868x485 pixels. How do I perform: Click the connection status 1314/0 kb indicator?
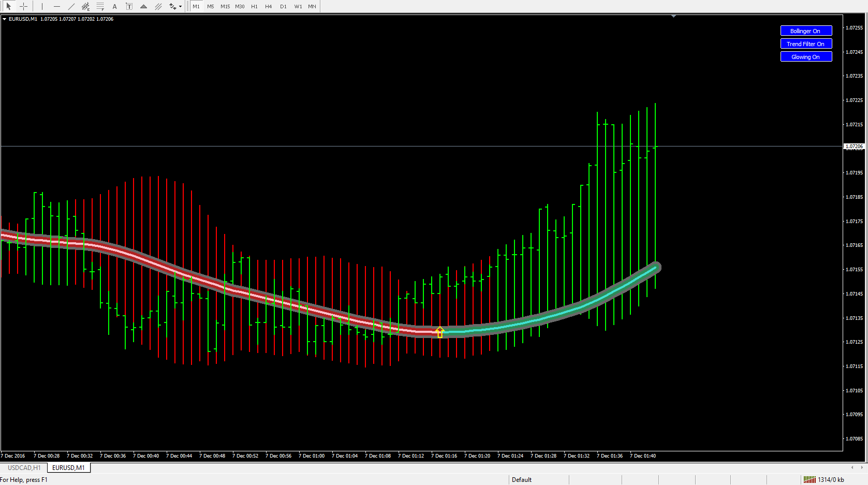click(x=824, y=480)
